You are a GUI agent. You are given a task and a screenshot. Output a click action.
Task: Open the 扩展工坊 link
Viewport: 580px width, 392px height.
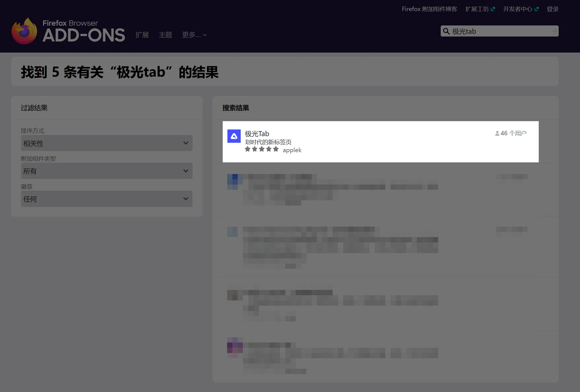pyautogui.click(x=477, y=9)
